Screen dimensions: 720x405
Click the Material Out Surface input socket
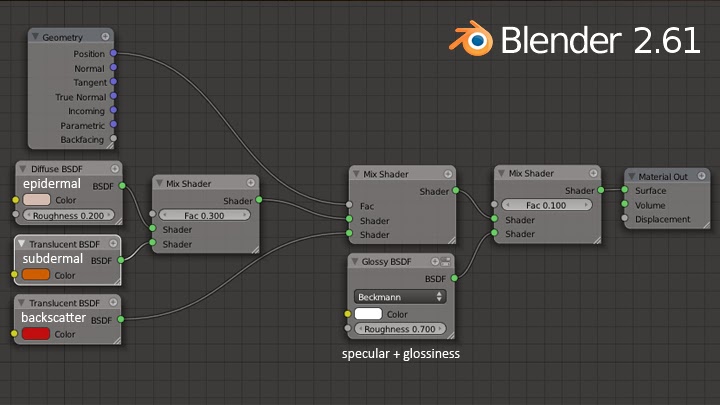624,190
